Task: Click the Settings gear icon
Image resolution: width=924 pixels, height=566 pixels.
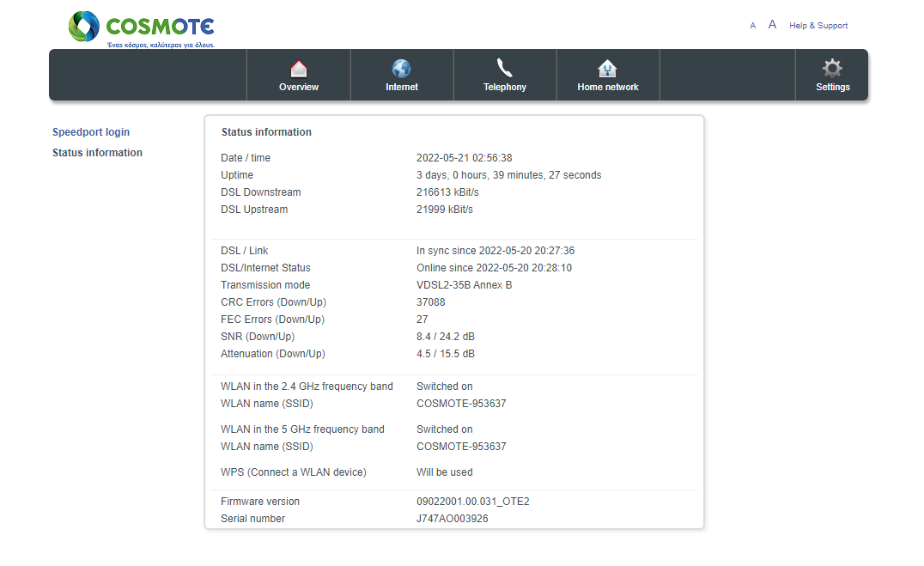Action: coord(833,69)
